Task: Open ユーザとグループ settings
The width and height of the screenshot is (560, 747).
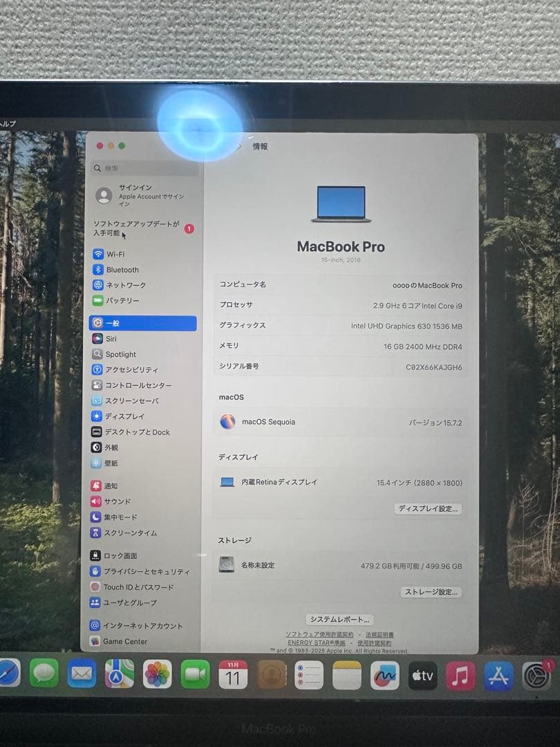Action: (123, 602)
